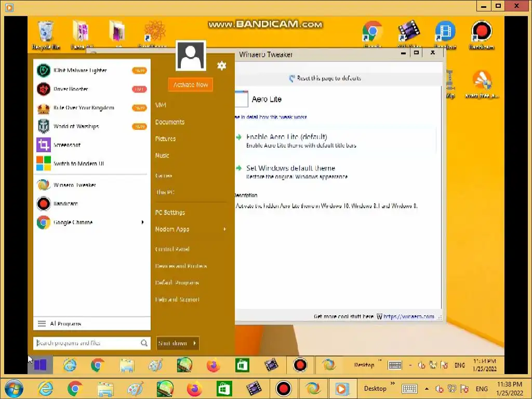Click ENG language indicator on bottom taskbar

tap(482, 389)
